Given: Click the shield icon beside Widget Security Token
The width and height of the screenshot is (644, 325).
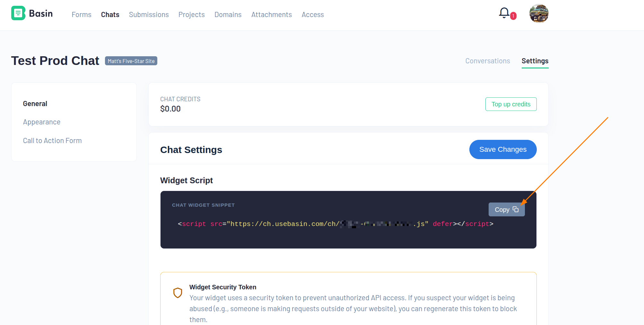Looking at the screenshot, I should (178, 293).
